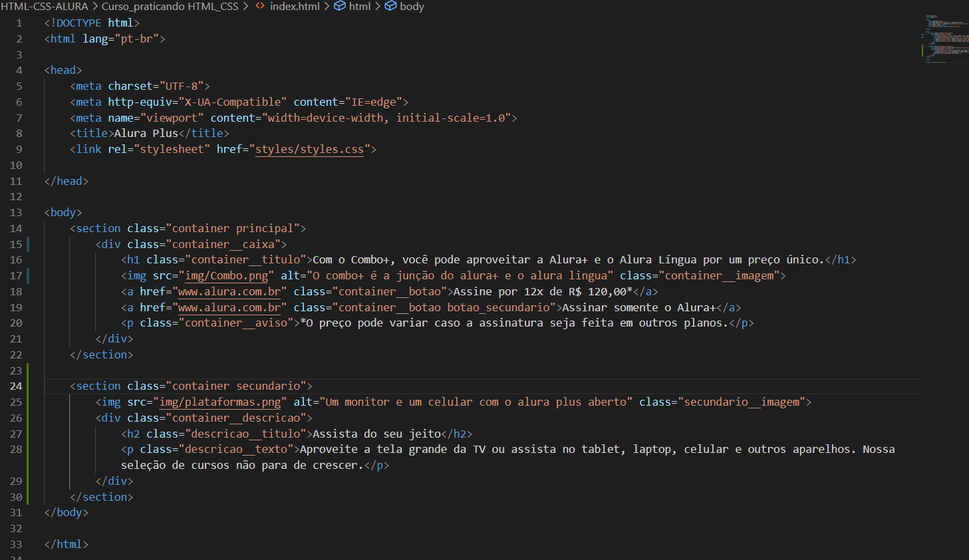Click the "container__caixa" class value

(223, 245)
